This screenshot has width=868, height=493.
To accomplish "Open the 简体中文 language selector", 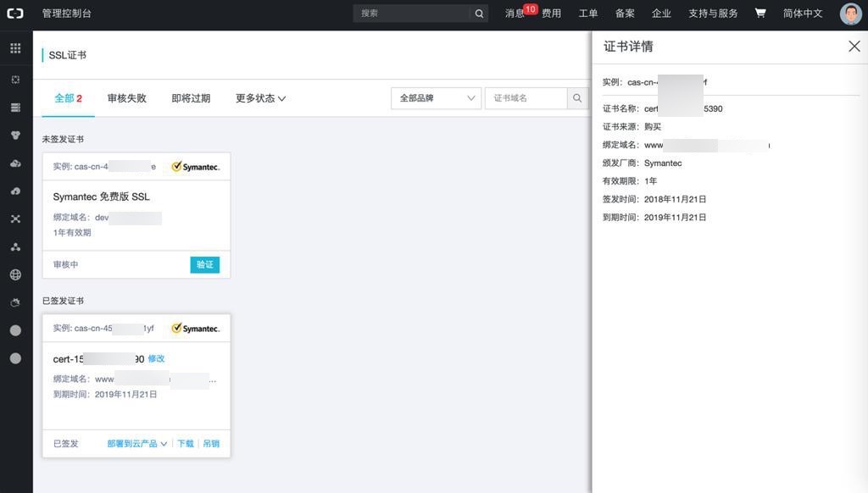I will tap(803, 14).
